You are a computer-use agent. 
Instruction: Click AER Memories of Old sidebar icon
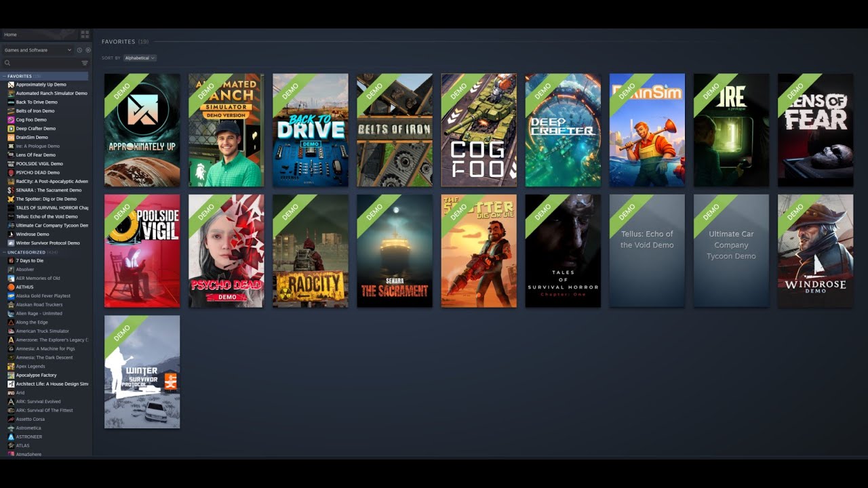tap(11, 279)
